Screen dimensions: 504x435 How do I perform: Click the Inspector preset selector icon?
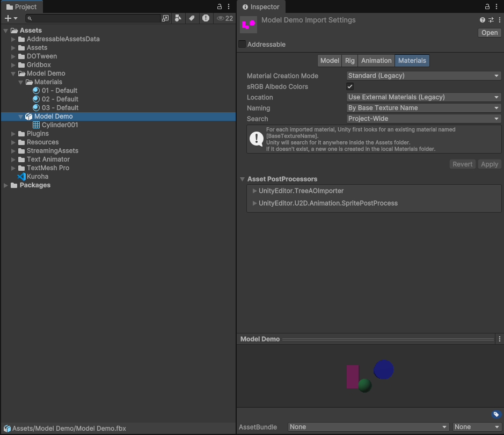tap(491, 20)
